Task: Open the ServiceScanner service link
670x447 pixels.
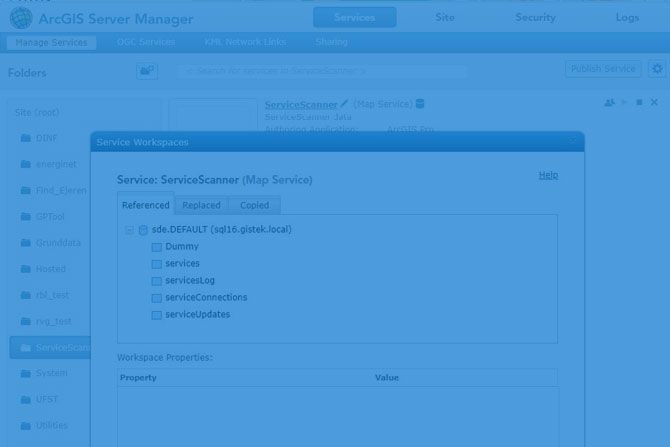Action: tap(301, 105)
